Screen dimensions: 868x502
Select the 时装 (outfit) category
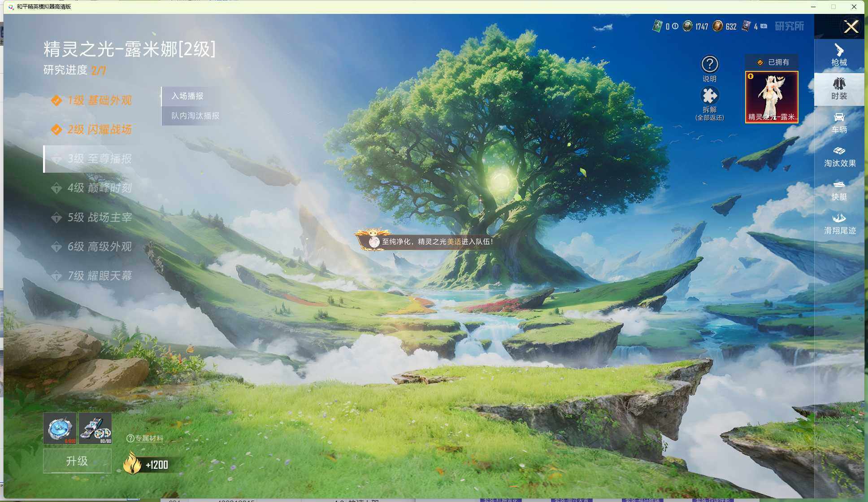(839, 89)
